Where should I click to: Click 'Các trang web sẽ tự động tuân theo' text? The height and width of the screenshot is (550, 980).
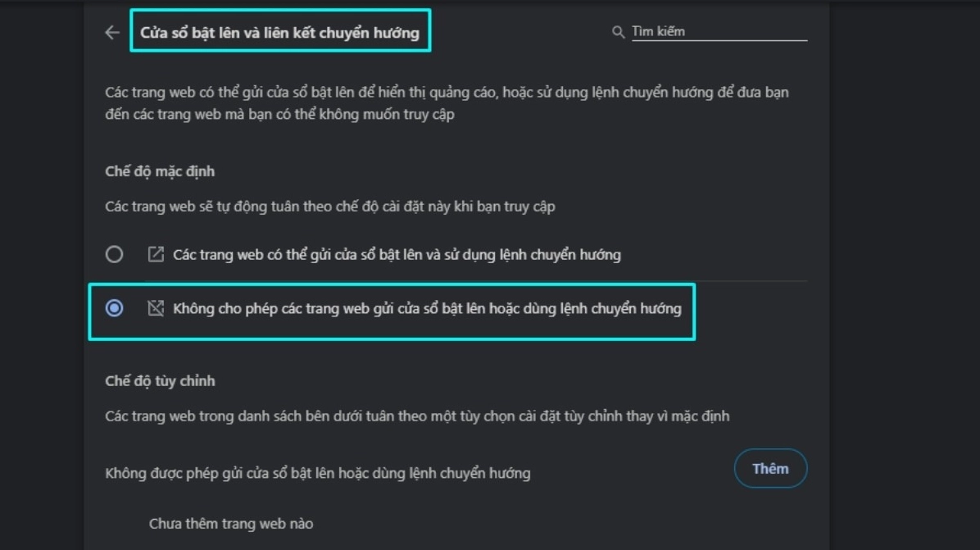pos(329,206)
